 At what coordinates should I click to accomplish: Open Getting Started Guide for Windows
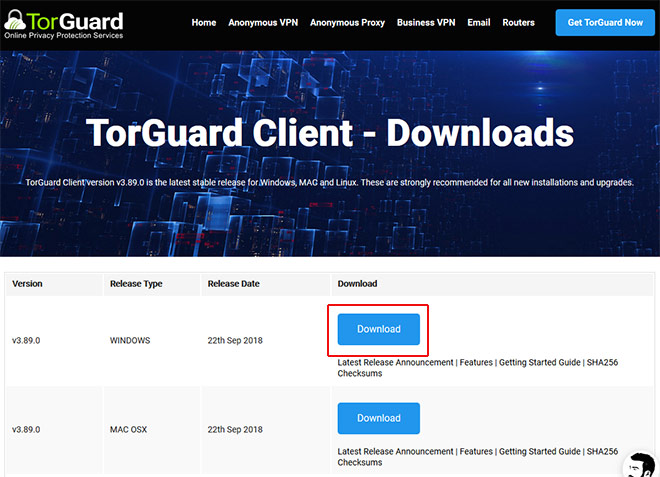[538, 362]
